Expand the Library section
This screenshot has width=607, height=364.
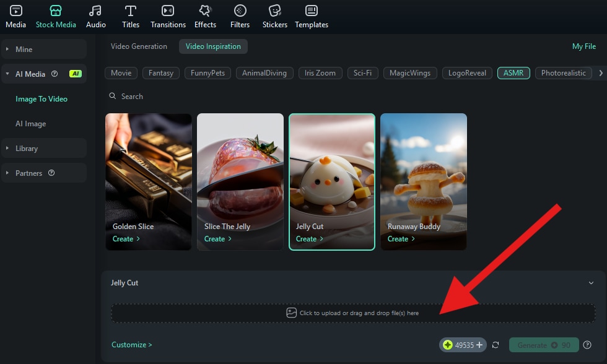7,148
